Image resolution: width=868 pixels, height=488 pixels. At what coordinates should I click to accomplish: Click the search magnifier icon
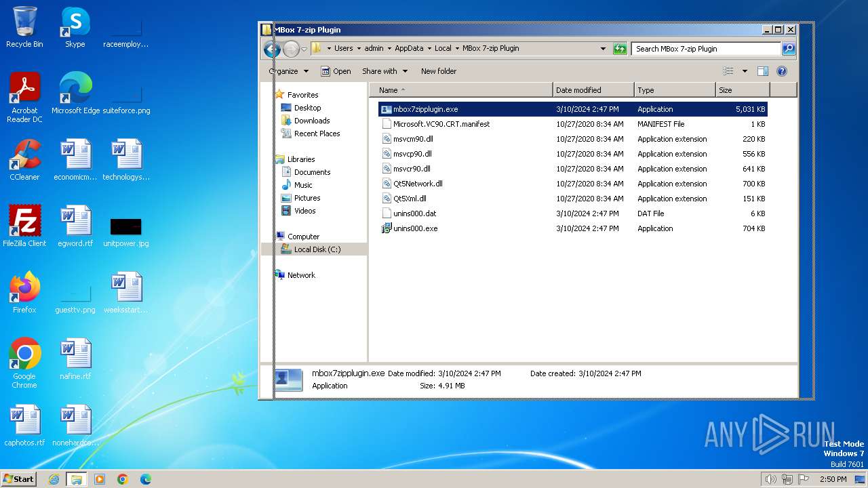tap(788, 49)
